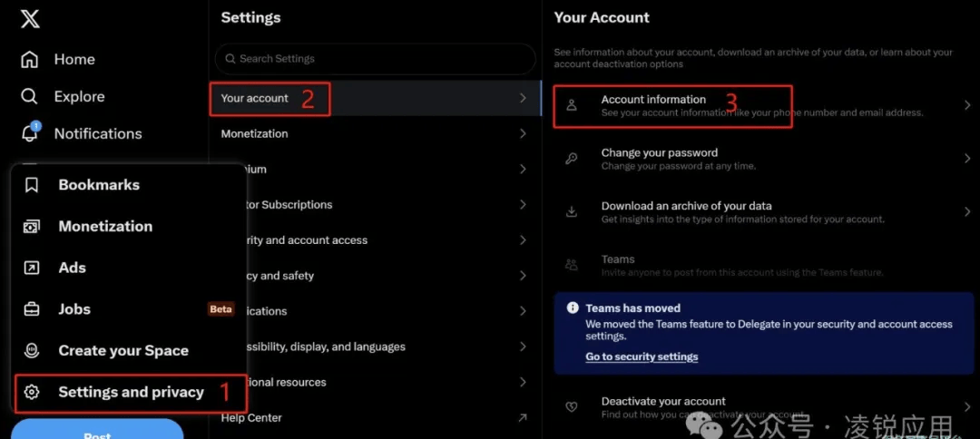Go to Home in sidebar
The image size is (980, 439).
74,59
